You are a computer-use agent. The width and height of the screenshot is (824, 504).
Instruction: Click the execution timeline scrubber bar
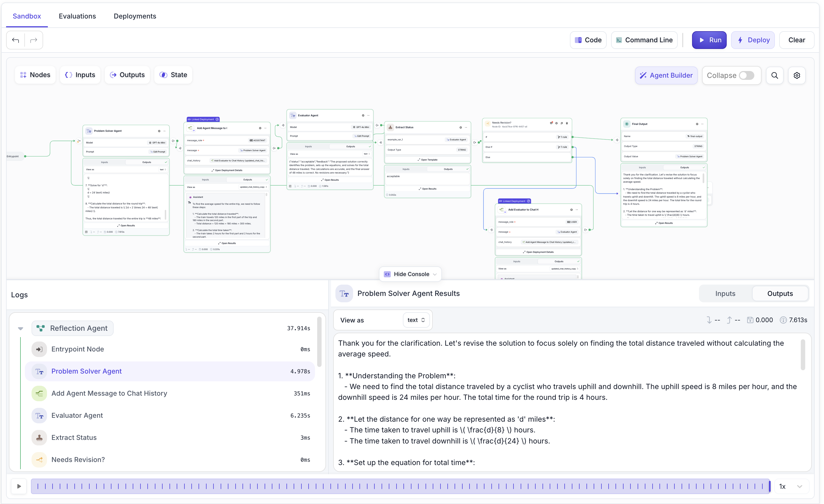click(401, 486)
